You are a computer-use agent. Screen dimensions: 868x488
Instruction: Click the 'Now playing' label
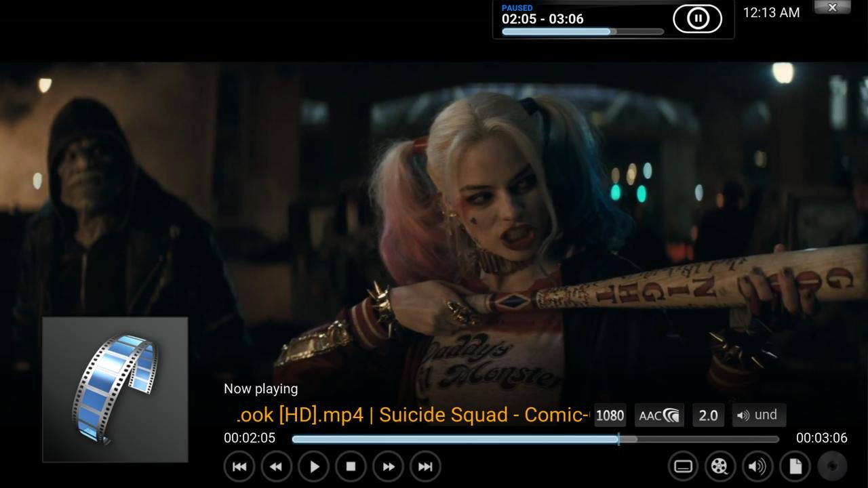(x=261, y=389)
